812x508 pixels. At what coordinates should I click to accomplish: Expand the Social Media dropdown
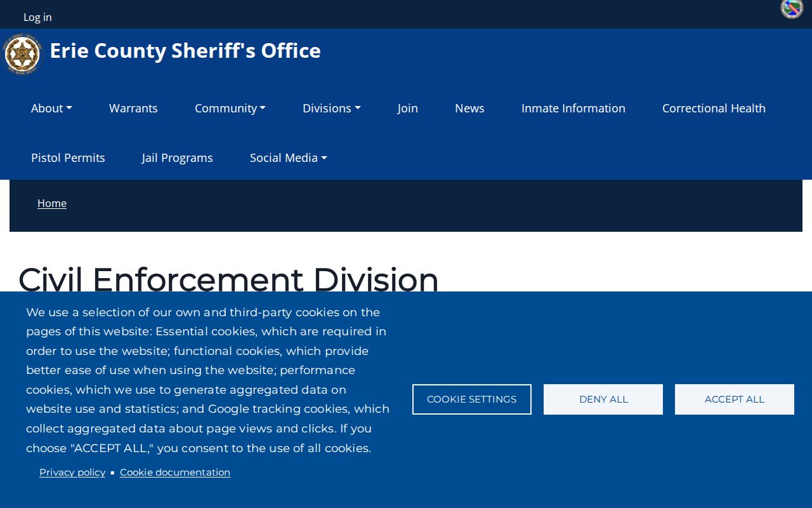coord(288,157)
